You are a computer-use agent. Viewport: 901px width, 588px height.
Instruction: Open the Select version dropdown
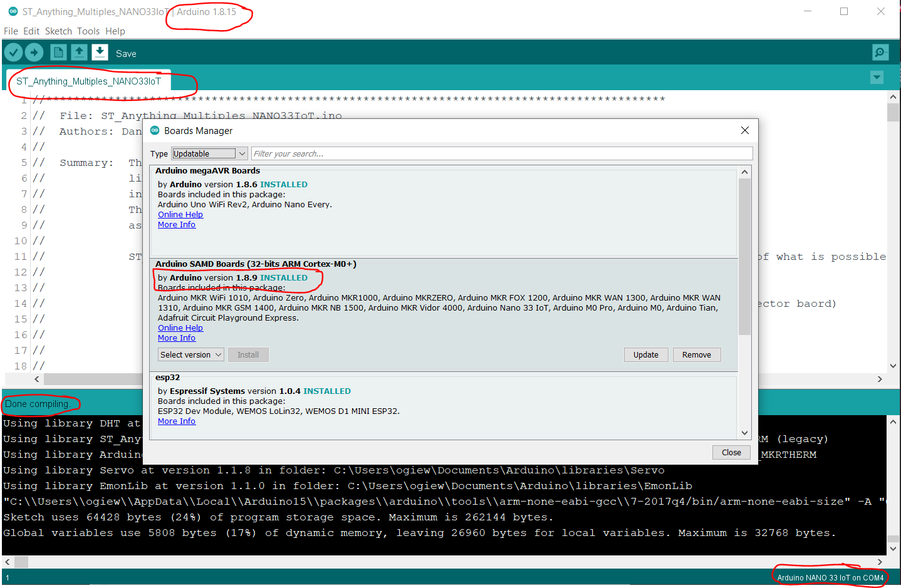190,355
